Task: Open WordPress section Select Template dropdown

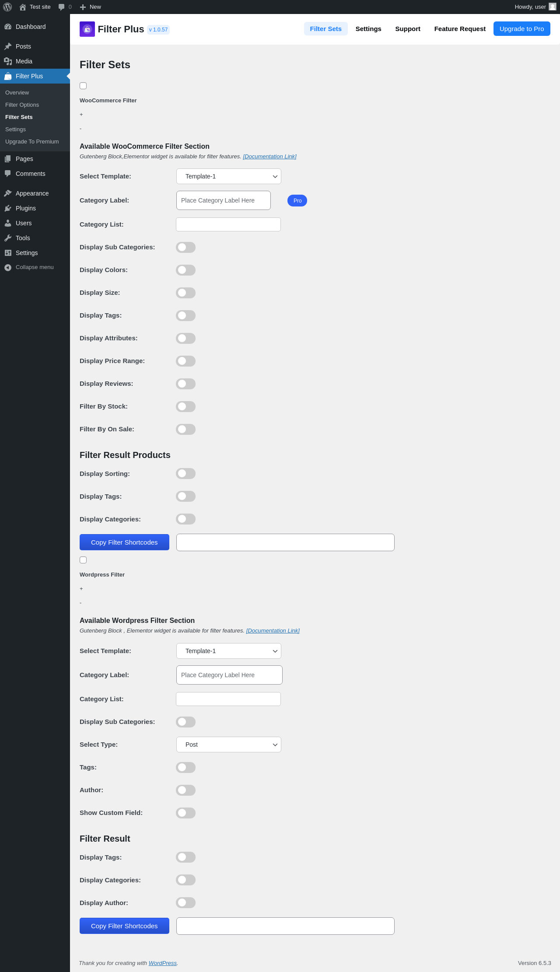Action: coord(228,651)
